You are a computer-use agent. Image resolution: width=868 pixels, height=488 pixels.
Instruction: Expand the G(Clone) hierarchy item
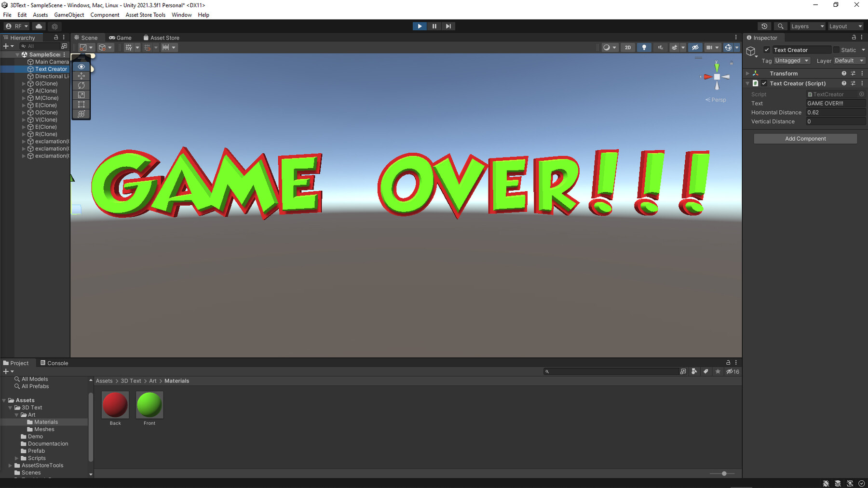point(23,83)
